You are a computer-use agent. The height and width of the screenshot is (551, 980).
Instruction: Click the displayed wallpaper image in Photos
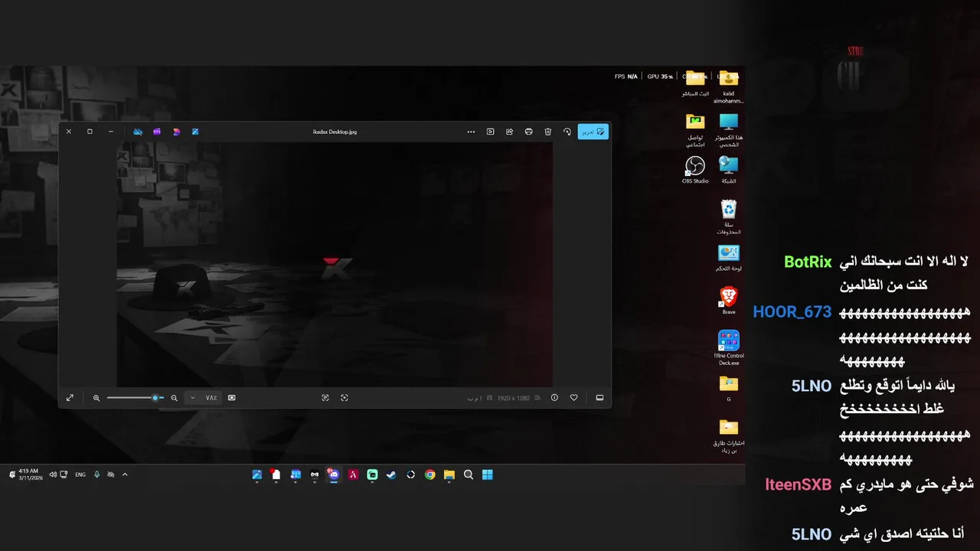(335, 264)
